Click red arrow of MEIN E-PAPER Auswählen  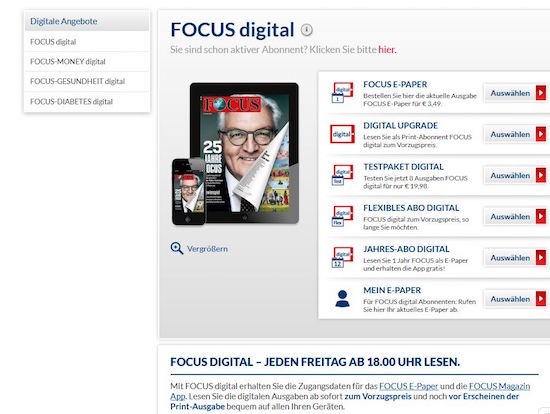pos(541,299)
